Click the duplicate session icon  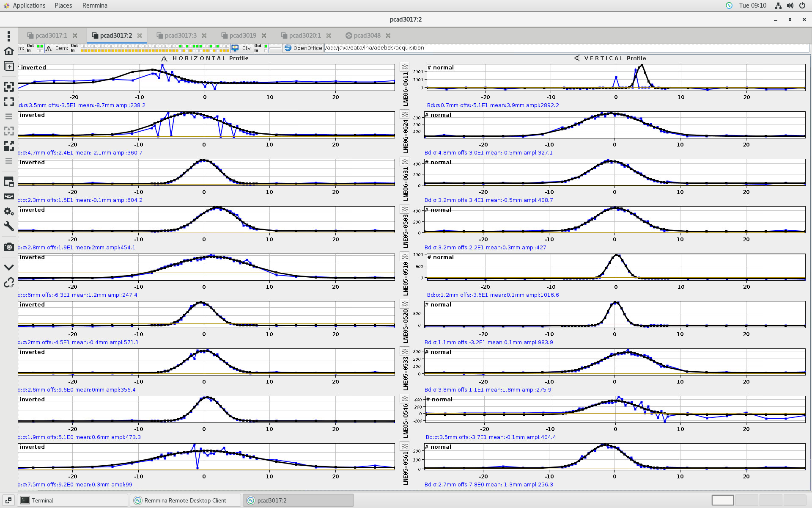(8, 66)
